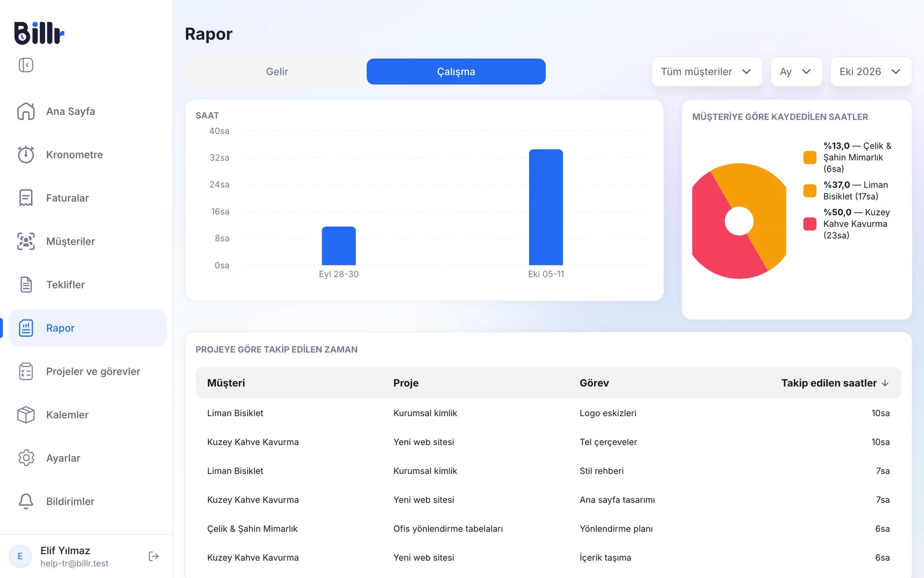Image resolution: width=924 pixels, height=578 pixels.
Task: Switch to the Gelir tab
Action: [277, 72]
